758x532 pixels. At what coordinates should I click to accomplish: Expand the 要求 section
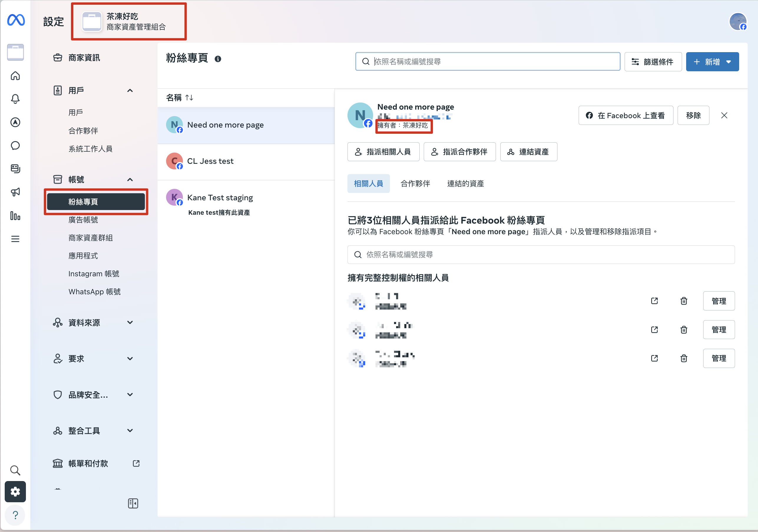coord(130,358)
